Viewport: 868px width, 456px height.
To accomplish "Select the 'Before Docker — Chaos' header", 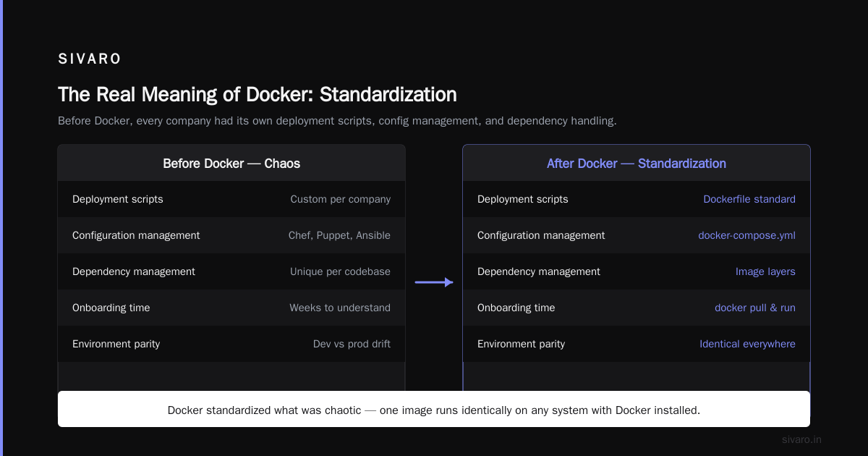I will pos(231,164).
